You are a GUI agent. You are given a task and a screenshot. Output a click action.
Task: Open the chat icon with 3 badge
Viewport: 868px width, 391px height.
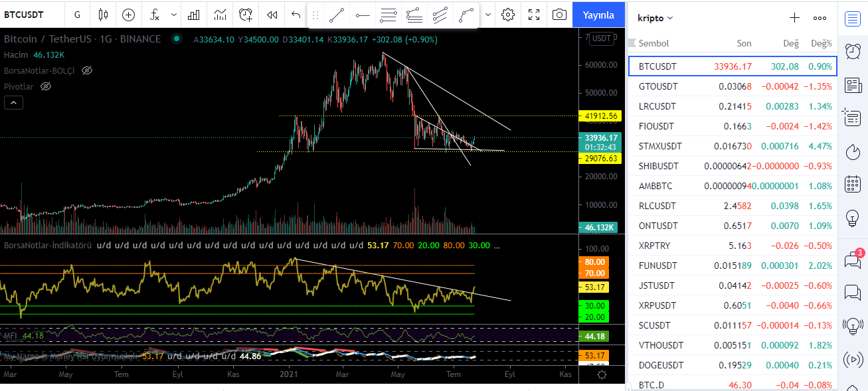coord(852,260)
